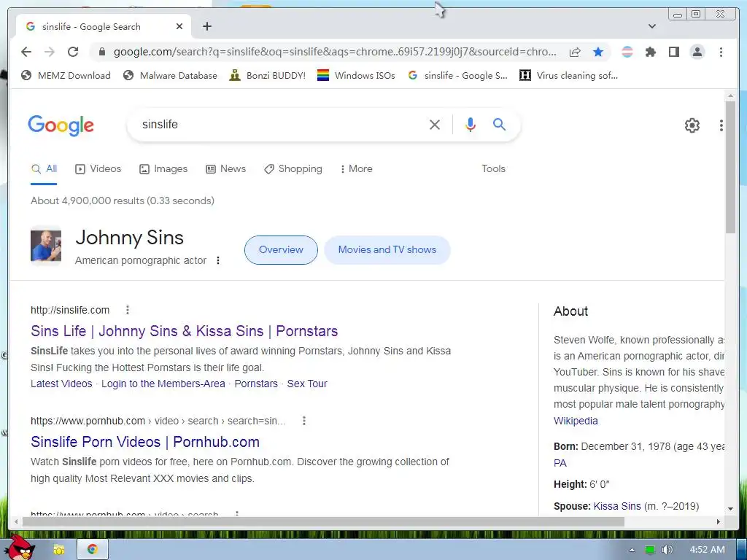The height and width of the screenshot is (560, 747).
Task: Open the Chrome profile avatar
Action: point(697,52)
